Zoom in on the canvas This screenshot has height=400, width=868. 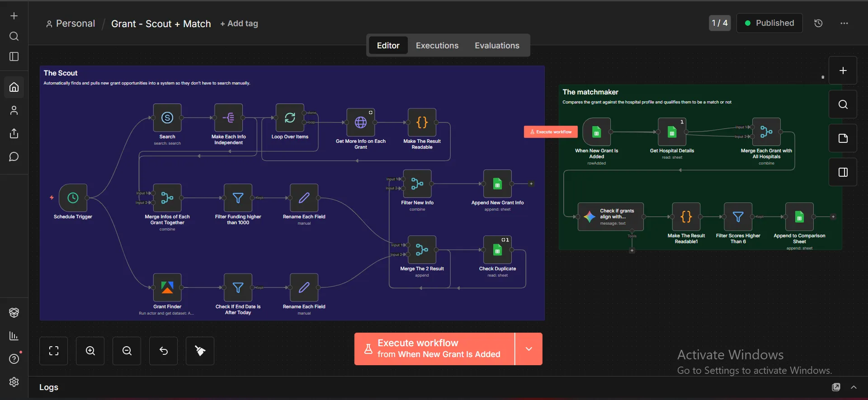[90, 351]
